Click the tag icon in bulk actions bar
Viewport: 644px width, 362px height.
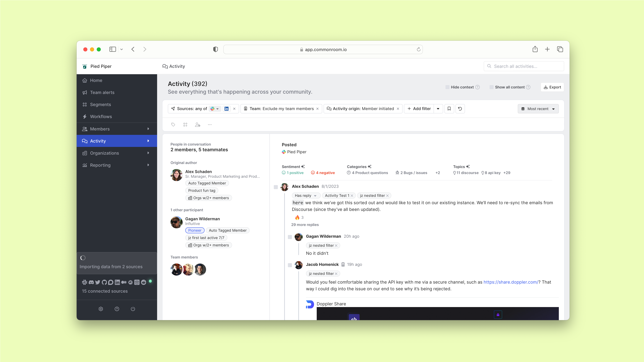[173, 125]
